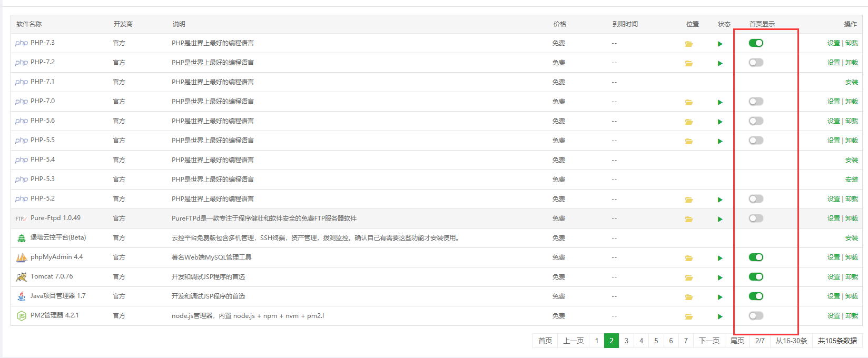This screenshot has width=868, height=358.
Task: Click green status arrow for PHP-5.5
Action: pos(720,141)
